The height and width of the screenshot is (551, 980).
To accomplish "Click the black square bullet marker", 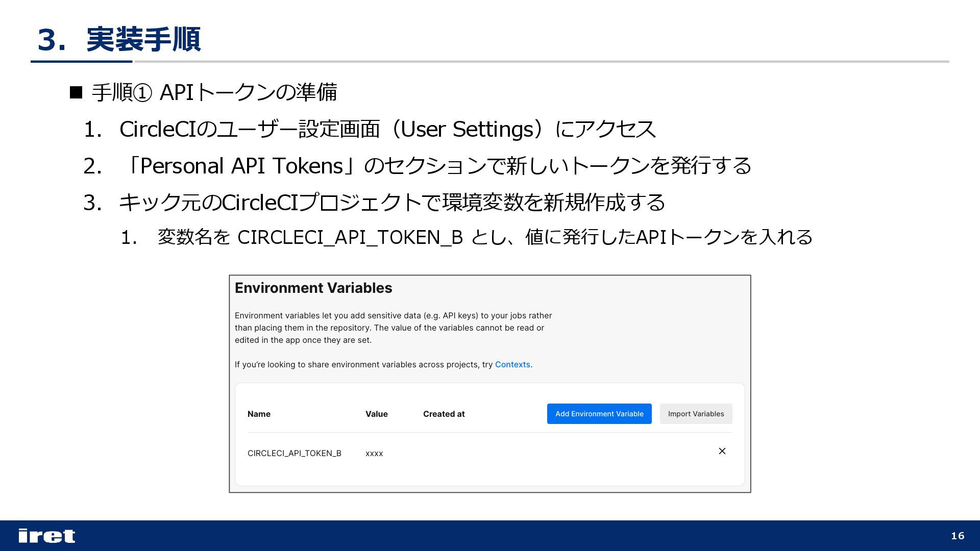I will 76,93.
